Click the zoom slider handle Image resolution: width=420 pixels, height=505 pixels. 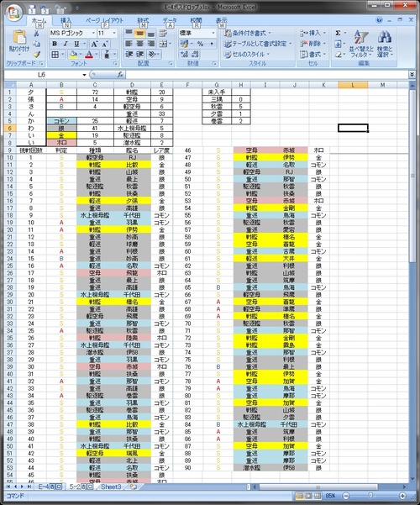(x=371, y=496)
